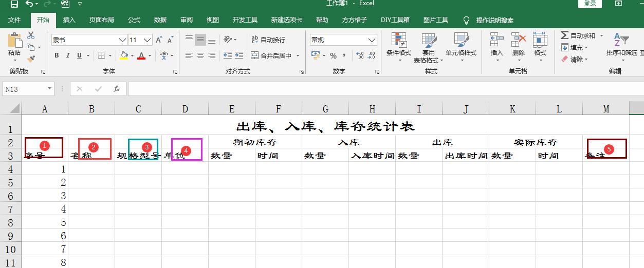Screen dimensions: 644x268
Task: Toggle Bold formatting
Action: point(57,55)
